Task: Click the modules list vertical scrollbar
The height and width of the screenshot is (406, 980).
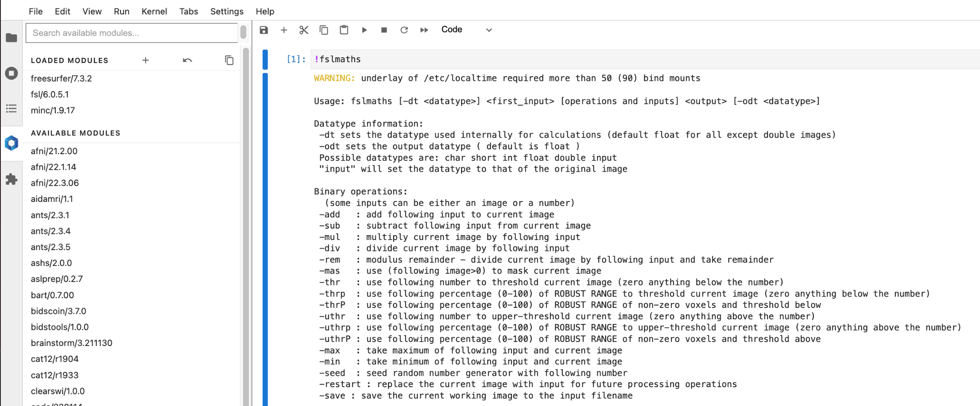Action: tap(246, 219)
